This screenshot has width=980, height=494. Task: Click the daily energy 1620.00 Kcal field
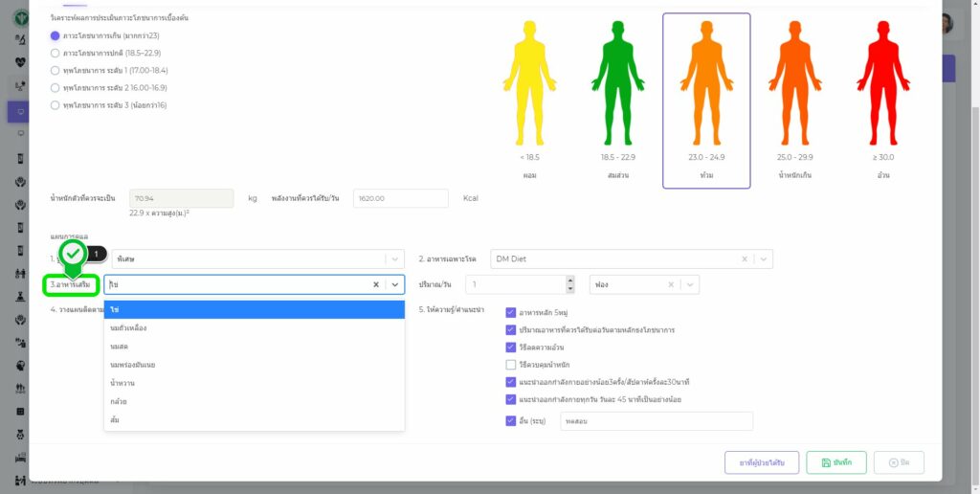[x=400, y=198]
